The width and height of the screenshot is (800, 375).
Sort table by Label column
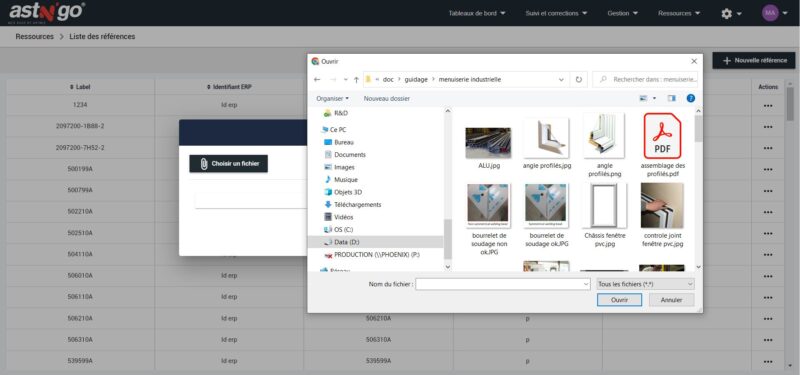coord(80,87)
